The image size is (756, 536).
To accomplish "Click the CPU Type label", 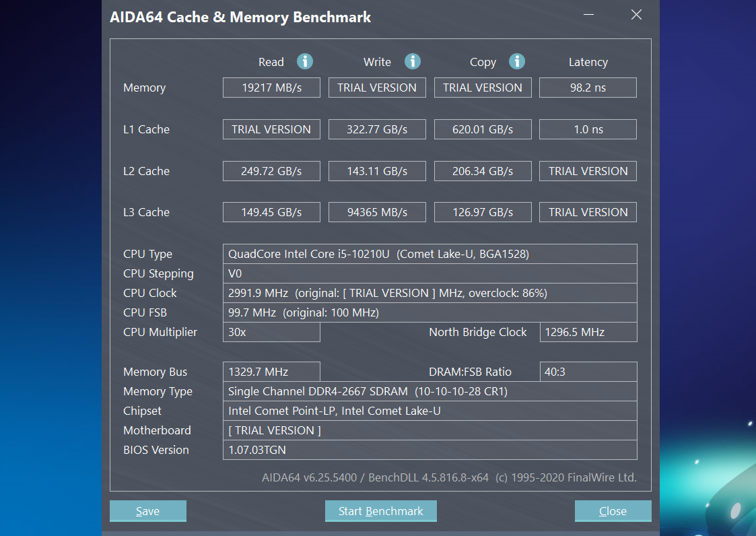I will pos(147,255).
